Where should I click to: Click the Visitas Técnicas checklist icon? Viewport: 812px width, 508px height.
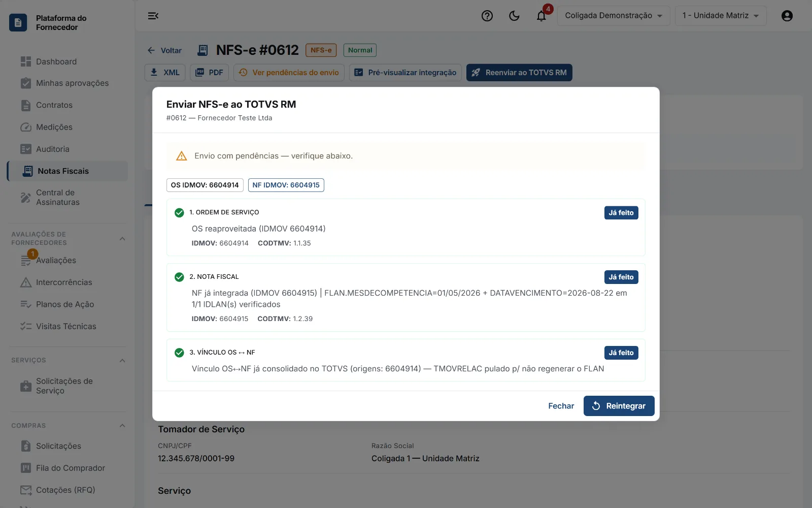(x=26, y=326)
